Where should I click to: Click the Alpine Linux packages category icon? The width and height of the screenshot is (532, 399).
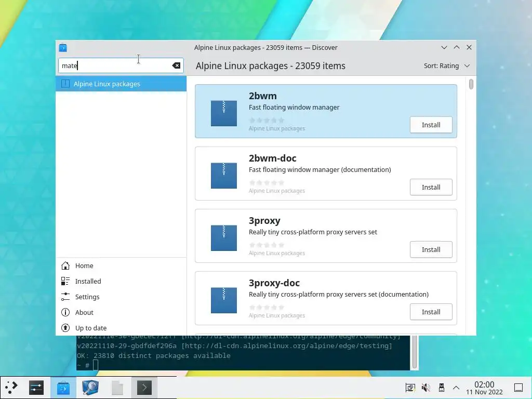coord(65,84)
